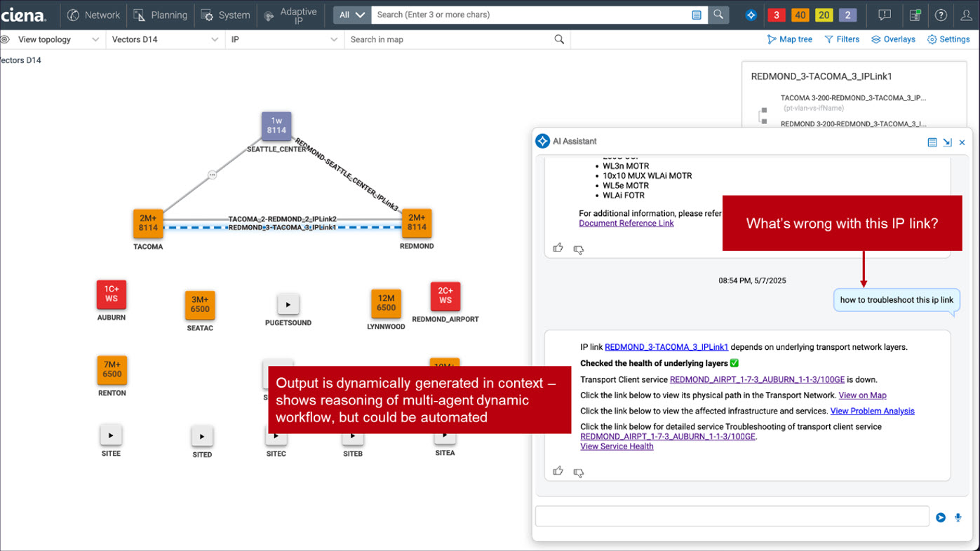Image resolution: width=980 pixels, height=551 pixels.
Task: Click the 'how to troubleshoot this ip link' message
Action: coord(897,300)
